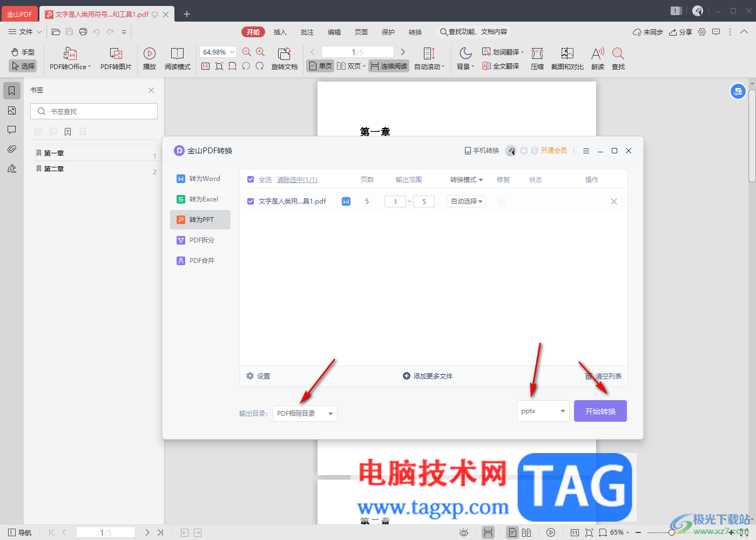Open 手机转换 in the converter dialog

(482, 151)
